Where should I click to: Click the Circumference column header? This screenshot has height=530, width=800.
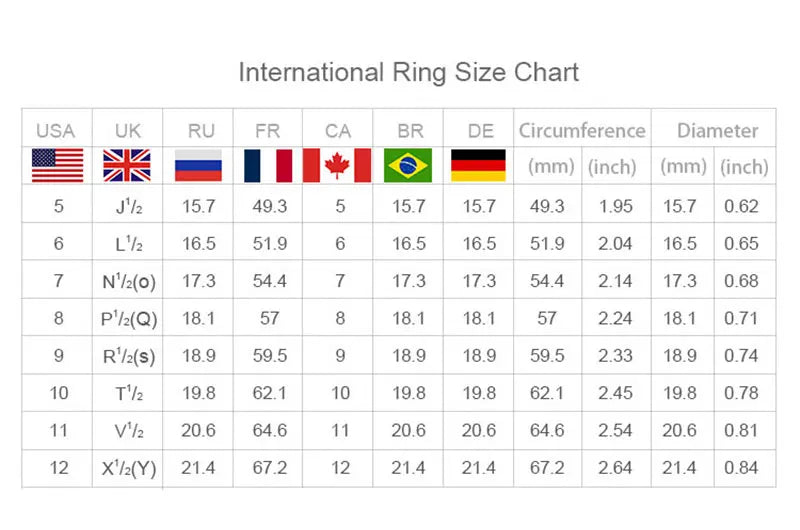point(582,131)
